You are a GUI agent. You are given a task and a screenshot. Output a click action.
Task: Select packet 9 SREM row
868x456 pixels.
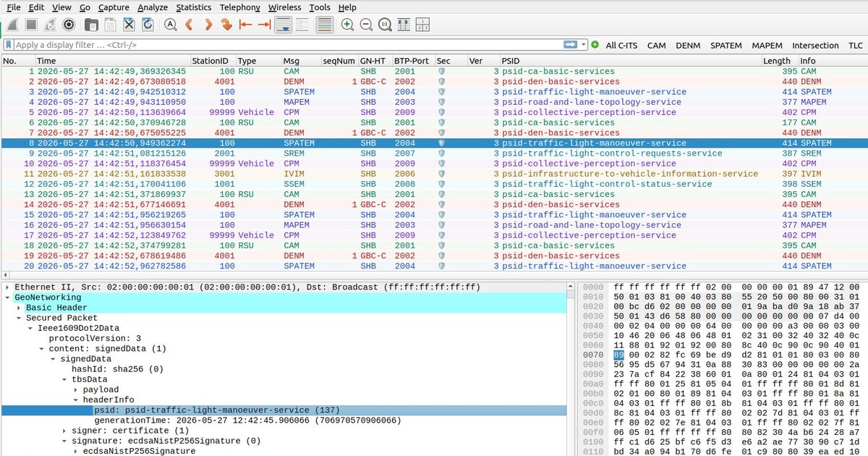434,153
